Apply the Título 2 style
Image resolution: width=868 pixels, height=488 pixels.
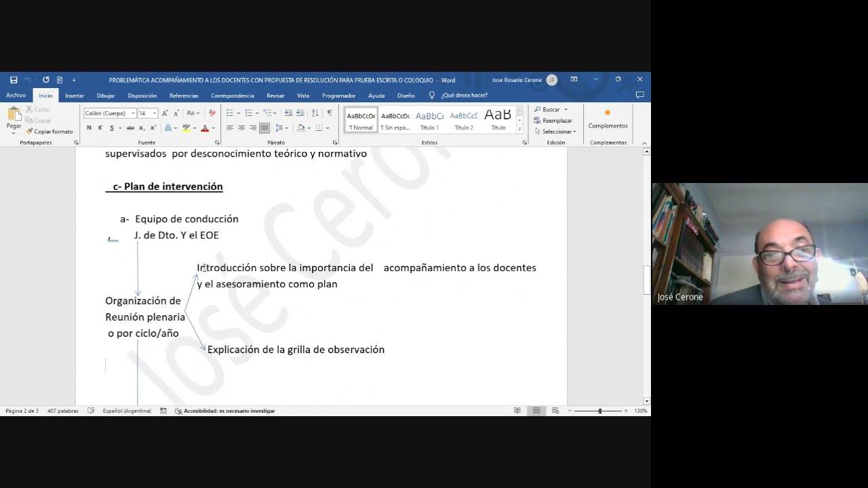[464, 121]
